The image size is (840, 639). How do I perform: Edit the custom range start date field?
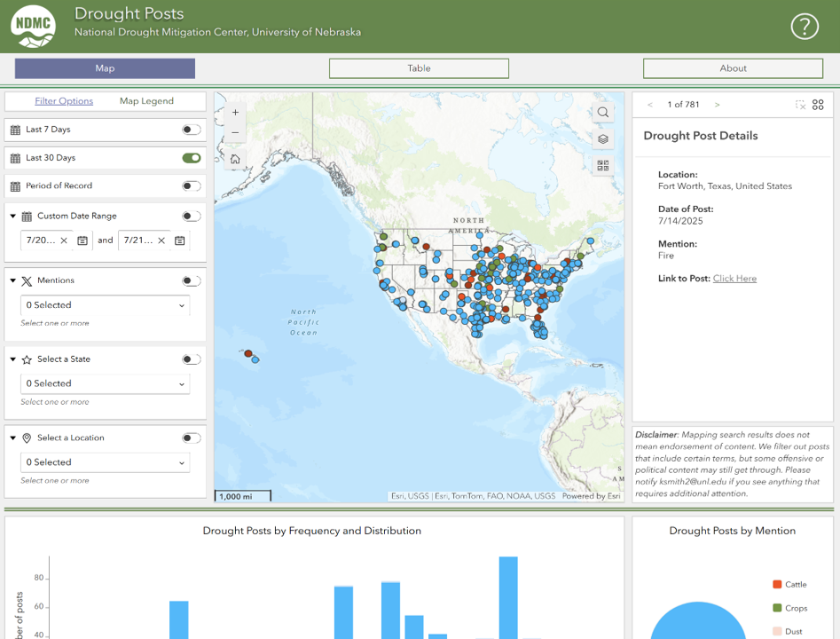(41, 241)
